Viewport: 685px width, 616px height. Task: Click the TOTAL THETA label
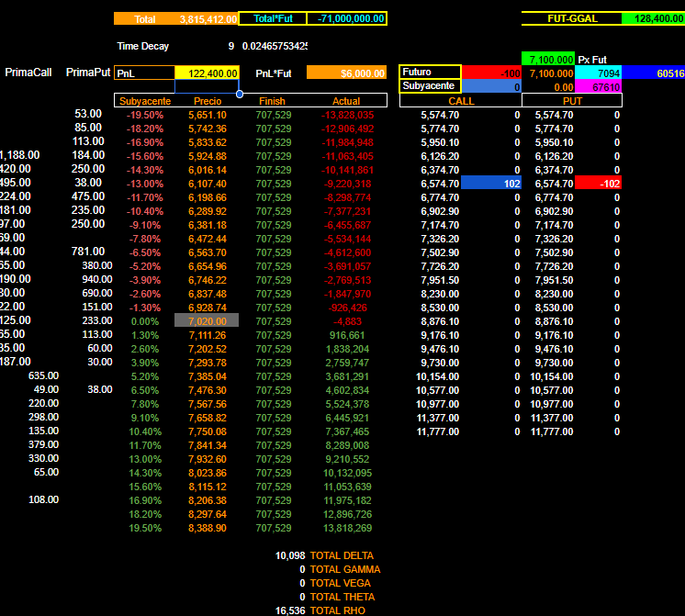click(x=342, y=597)
